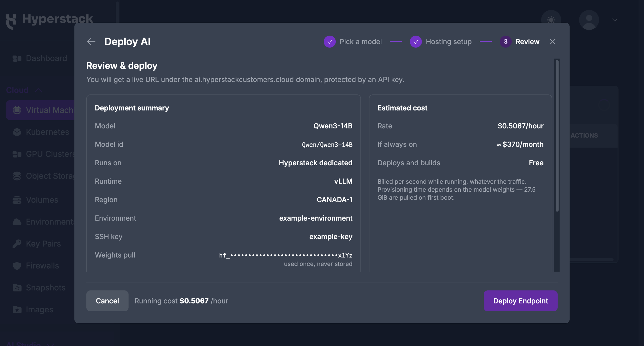Click Deploy Endpoint button
This screenshot has height=346, width=644.
pos(520,301)
